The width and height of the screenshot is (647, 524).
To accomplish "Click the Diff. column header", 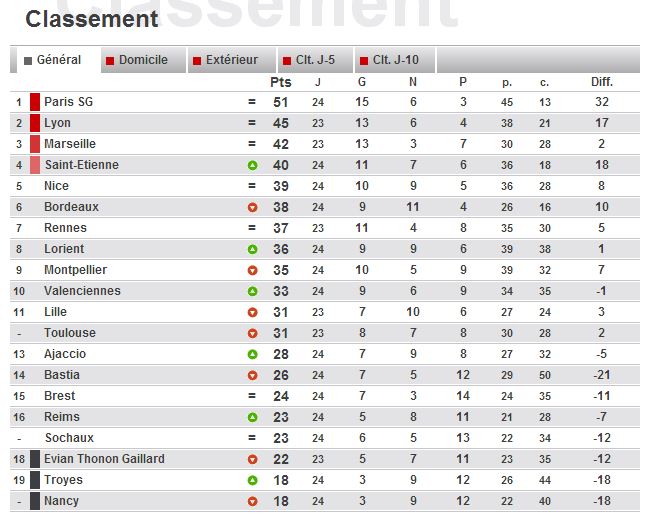I will coord(601,82).
